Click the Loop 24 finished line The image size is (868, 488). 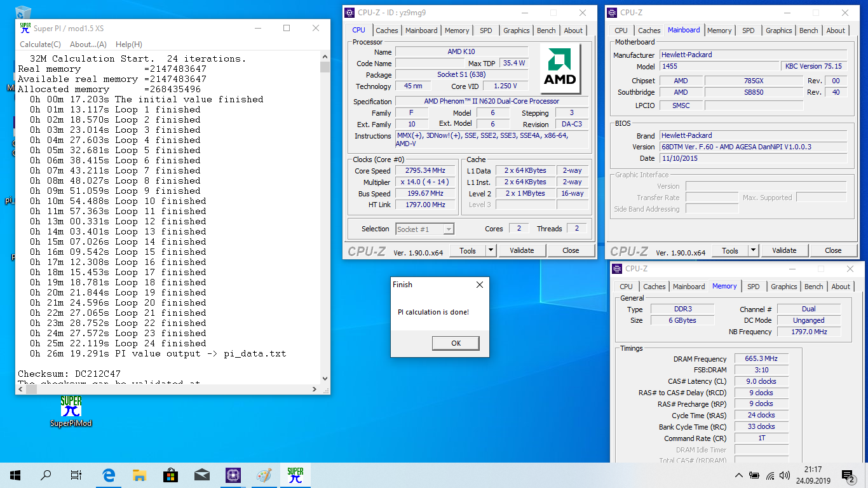(118, 343)
